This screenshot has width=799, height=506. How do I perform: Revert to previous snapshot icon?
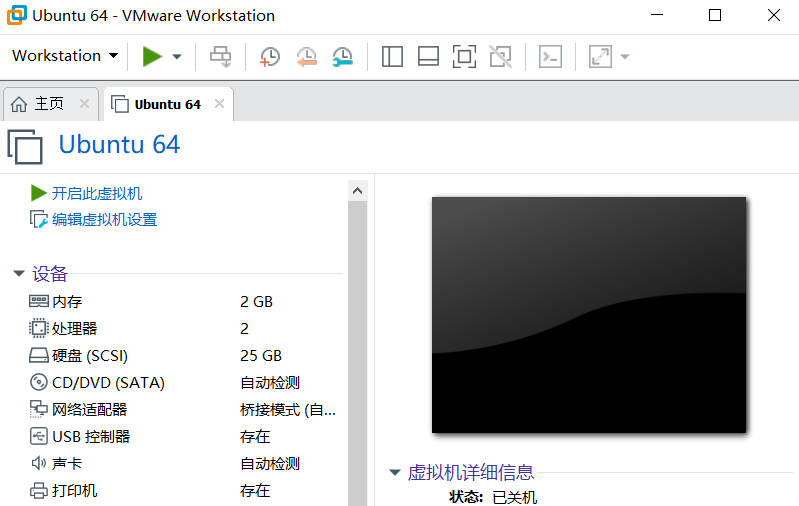tap(306, 57)
